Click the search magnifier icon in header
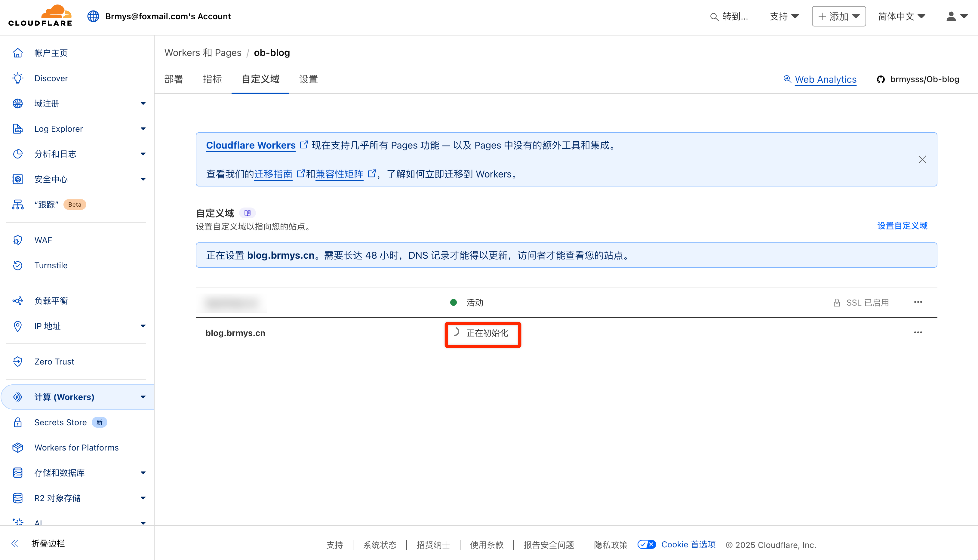978x560 pixels. [x=714, y=17]
